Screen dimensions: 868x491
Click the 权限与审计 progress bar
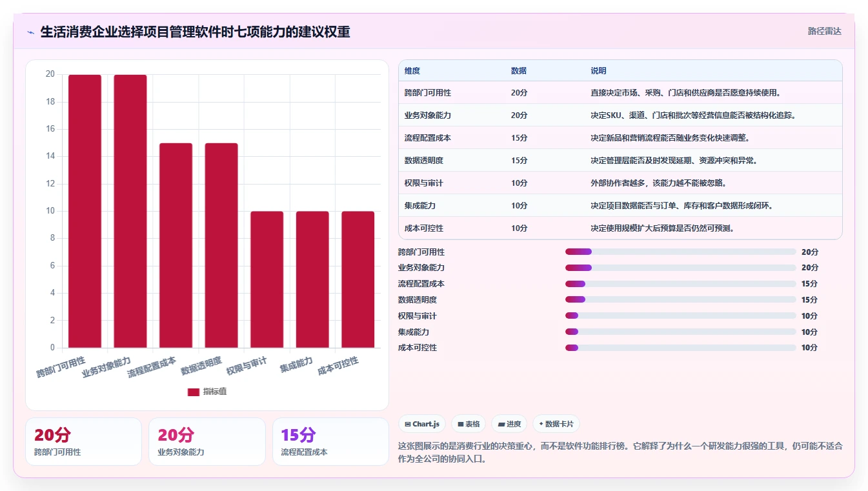[x=681, y=316]
